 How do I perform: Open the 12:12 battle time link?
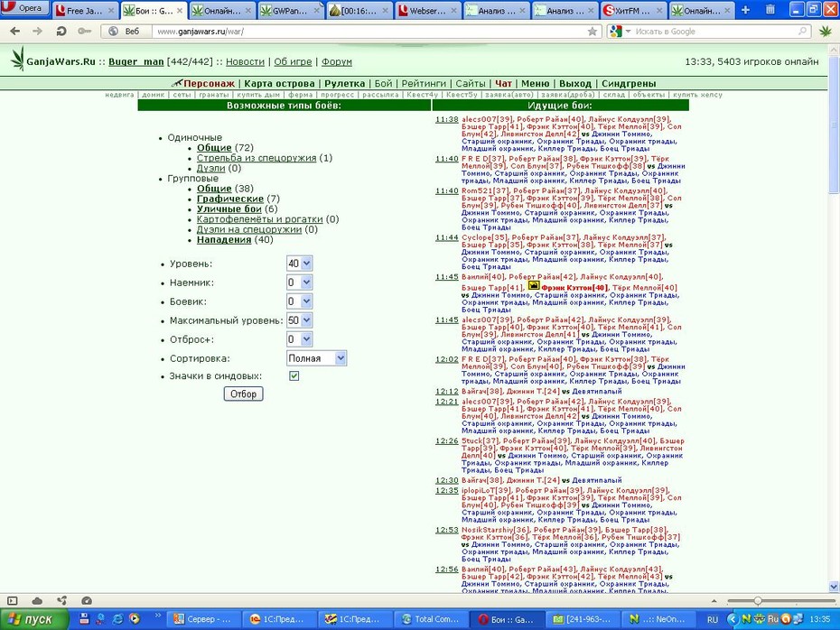pos(446,392)
